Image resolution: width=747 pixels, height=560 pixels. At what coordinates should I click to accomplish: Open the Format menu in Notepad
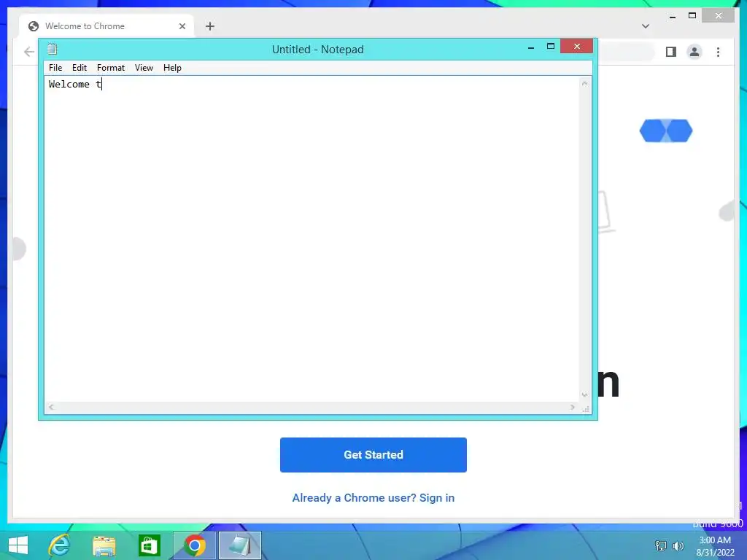tap(111, 68)
